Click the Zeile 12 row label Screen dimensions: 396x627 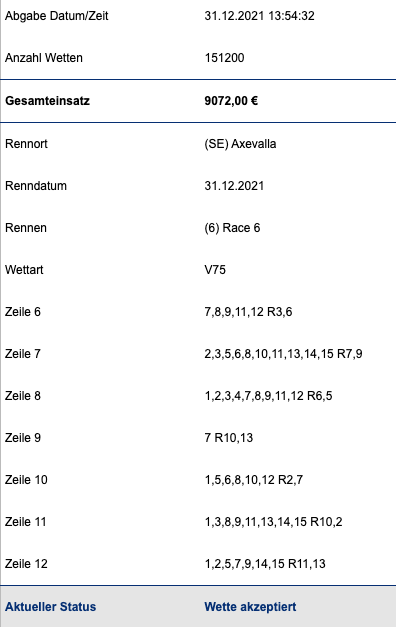point(26,564)
